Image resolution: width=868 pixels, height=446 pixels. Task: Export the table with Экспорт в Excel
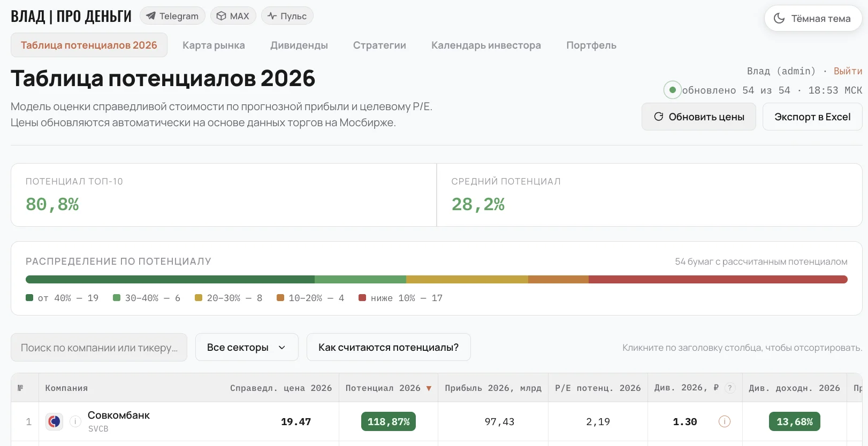[812, 117]
